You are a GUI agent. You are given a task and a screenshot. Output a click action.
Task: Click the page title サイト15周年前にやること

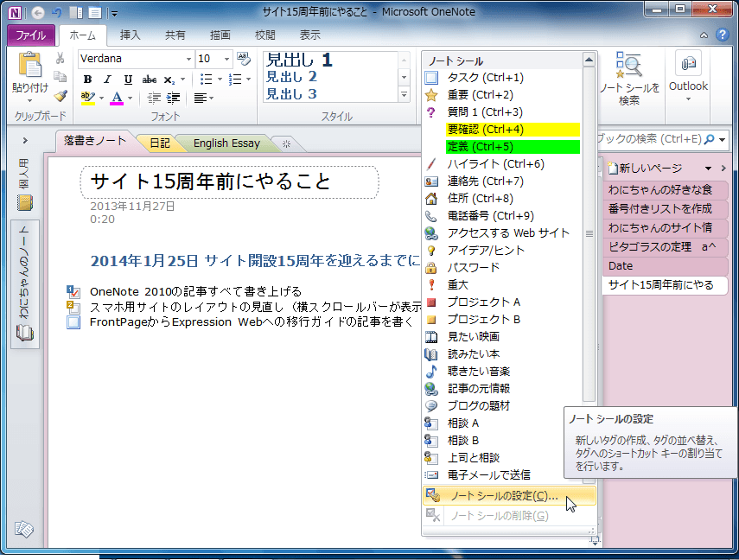[210, 181]
